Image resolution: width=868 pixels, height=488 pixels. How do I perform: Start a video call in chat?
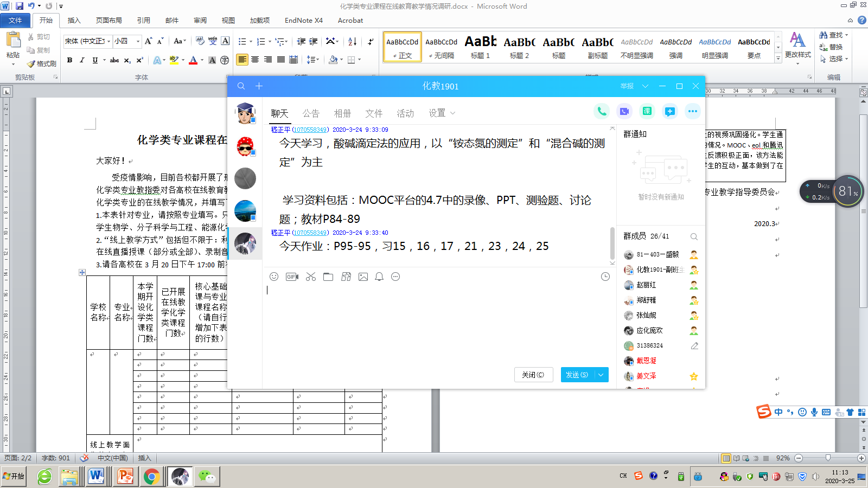[x=624, y=111]
